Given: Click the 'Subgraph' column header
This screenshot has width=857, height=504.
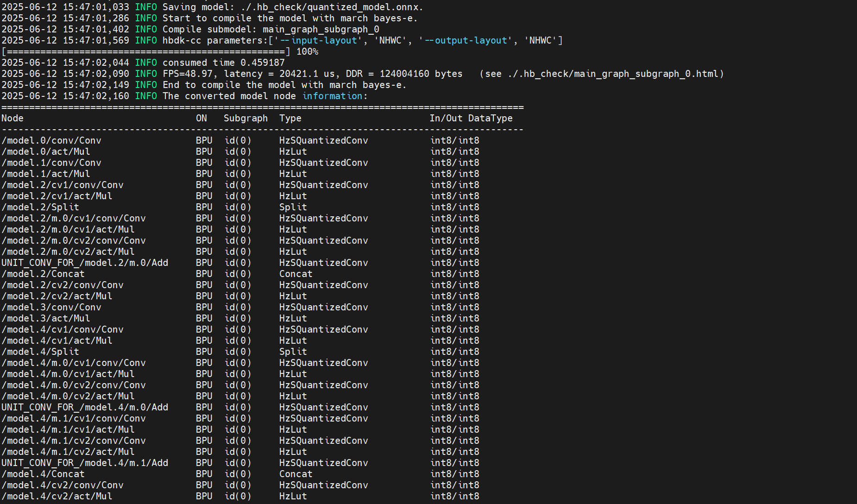Looking at the screenshot, I should [246, 118].
